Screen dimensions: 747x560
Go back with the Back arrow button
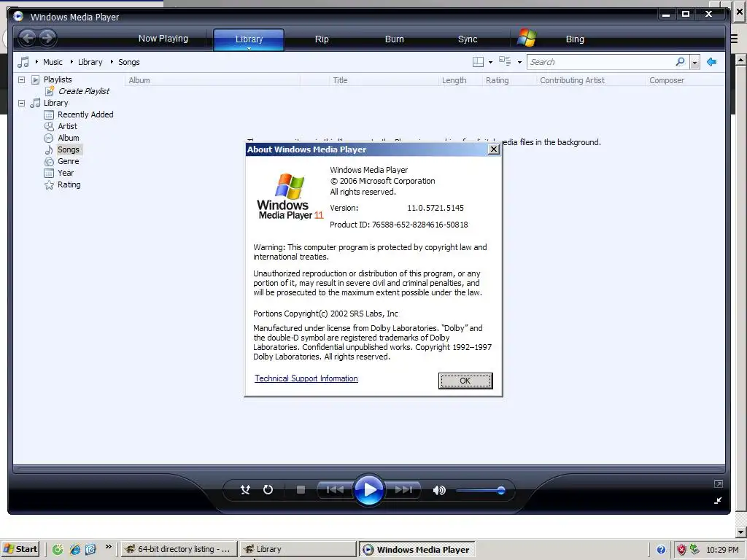[28, 38]
